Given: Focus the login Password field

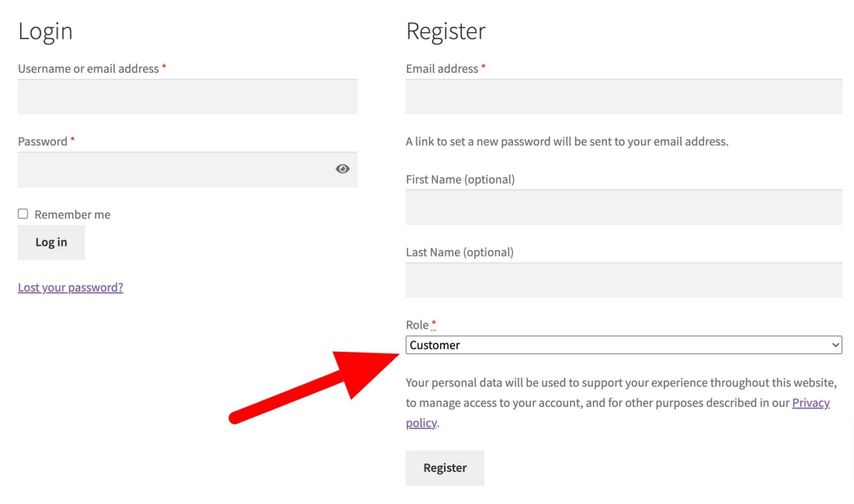Looking at the screenshot, I should tap(188, 169).
